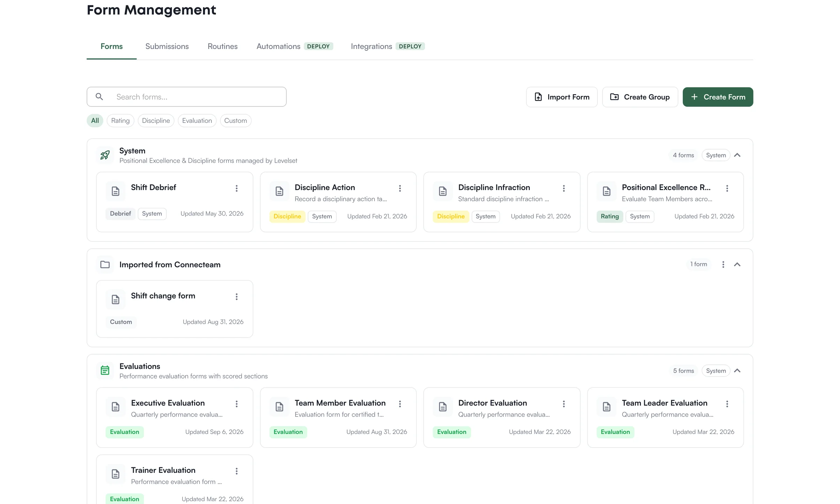This screenshot has height=504, width=840.
Task: Open Discipline Action card three-dot menu
Action: point(400,188)
